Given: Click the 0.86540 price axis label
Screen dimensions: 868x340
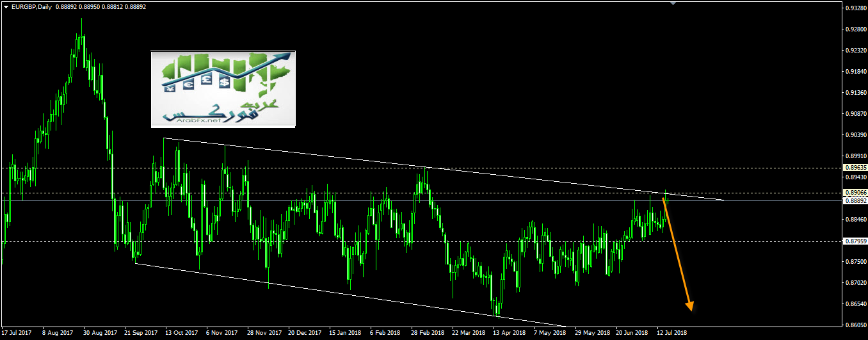Looking at the screenshot, I should pos(856,304).
